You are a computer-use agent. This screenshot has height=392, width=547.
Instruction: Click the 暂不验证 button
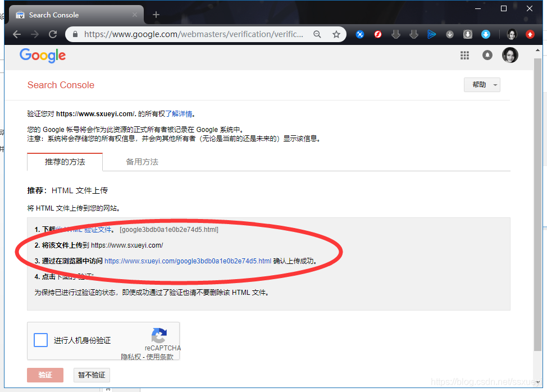click(92, 375)
